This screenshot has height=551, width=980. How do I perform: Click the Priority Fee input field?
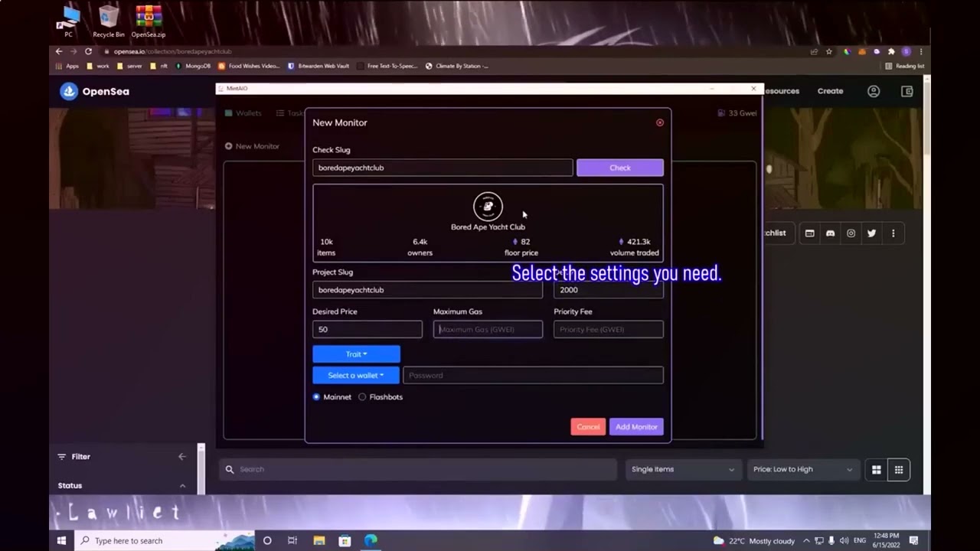[x=609, y=329]
